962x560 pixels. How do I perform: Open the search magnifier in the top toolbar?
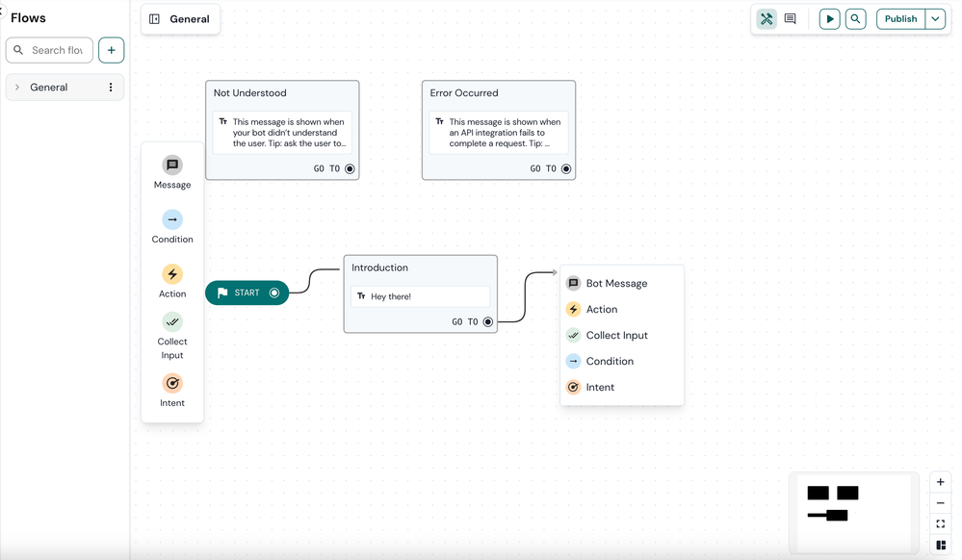855,19
